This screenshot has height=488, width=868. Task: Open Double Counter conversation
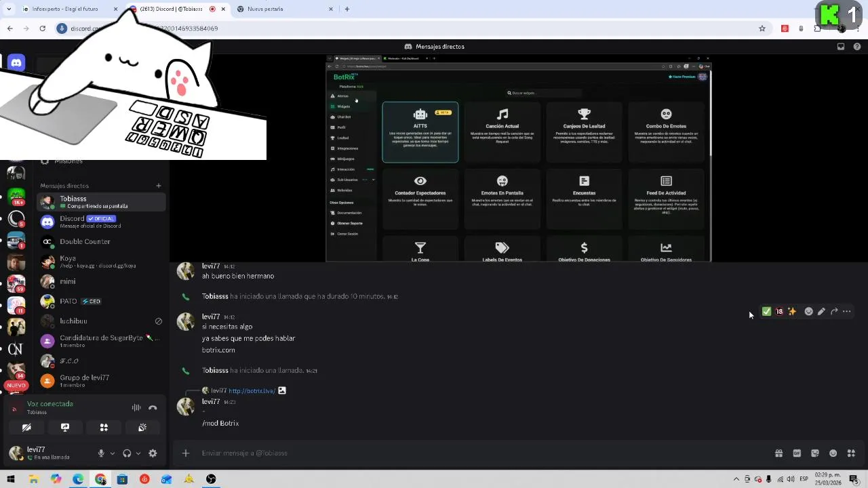[x=102, y=241]
